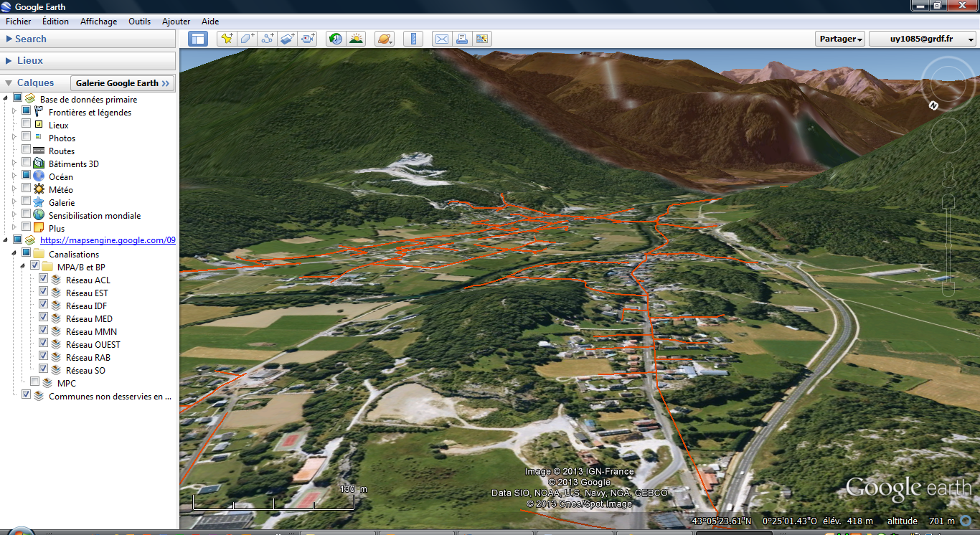Uncheck the Réseau OUEST layer

coord(43,344)
